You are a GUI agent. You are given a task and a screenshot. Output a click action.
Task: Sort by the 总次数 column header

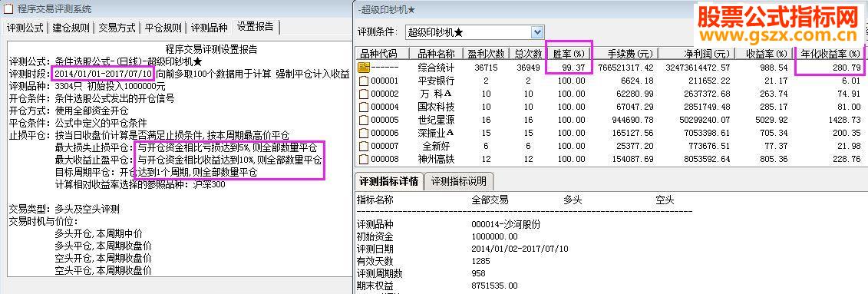(x=526, y=54)
